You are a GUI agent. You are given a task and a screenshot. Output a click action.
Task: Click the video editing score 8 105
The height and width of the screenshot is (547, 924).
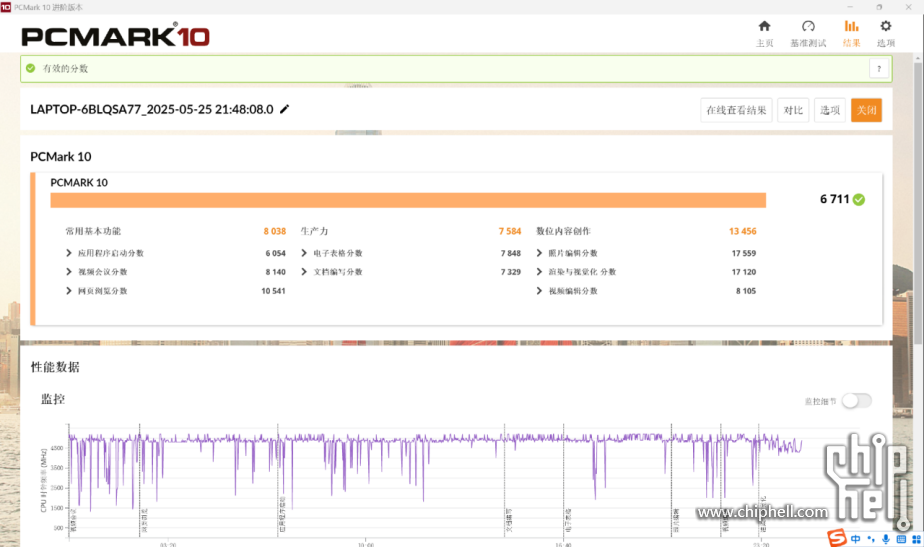745,291
